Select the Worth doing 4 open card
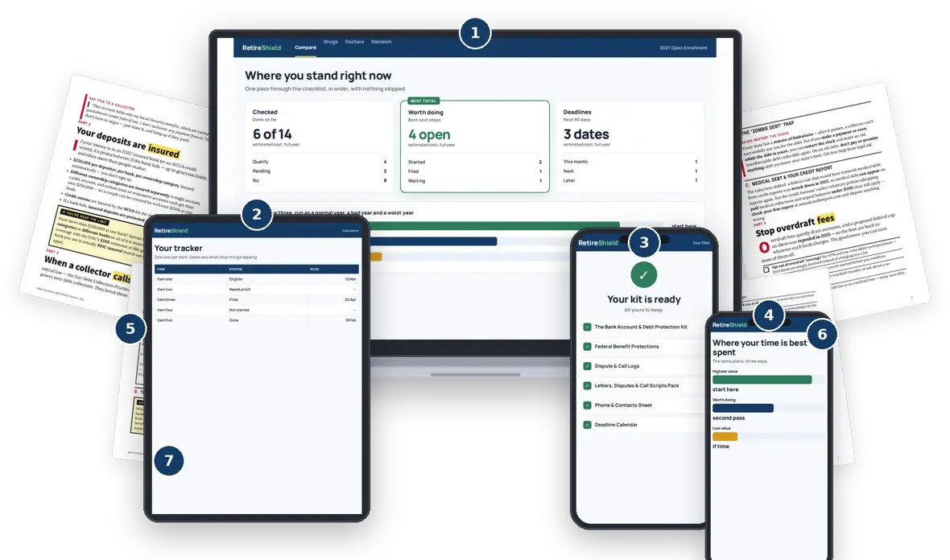 pyautogui.click(x=475, y=146)
